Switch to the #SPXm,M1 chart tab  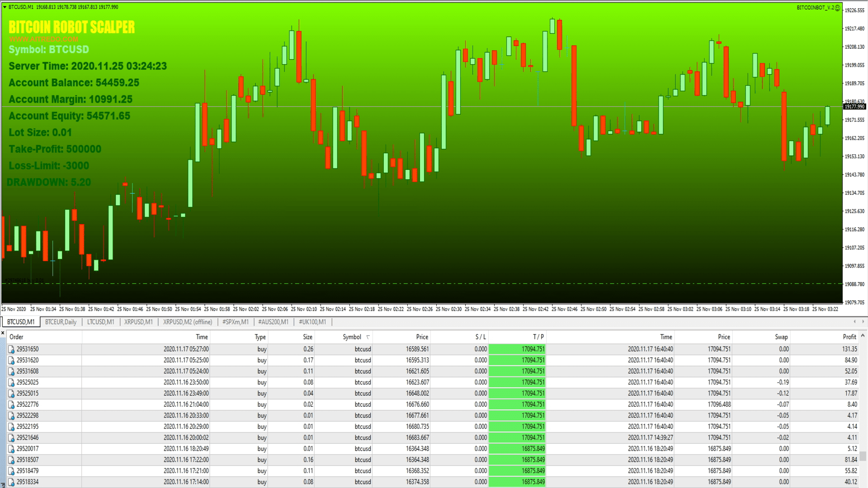click(235, 322)
